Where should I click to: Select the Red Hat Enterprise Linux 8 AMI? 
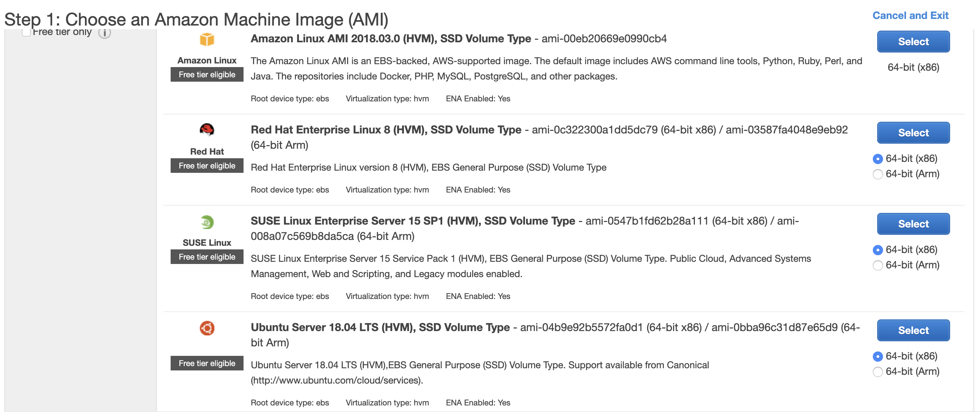[913, 133]
